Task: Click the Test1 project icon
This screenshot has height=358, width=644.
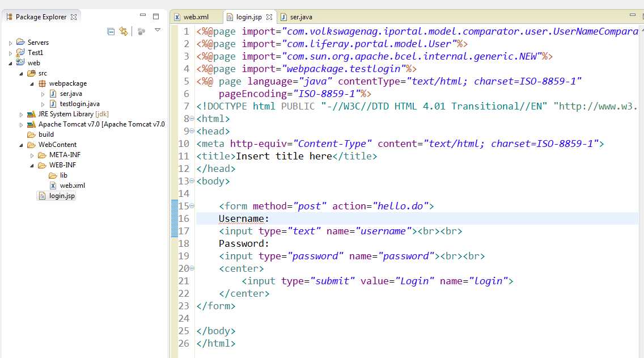Action: (x=20, y=52)
